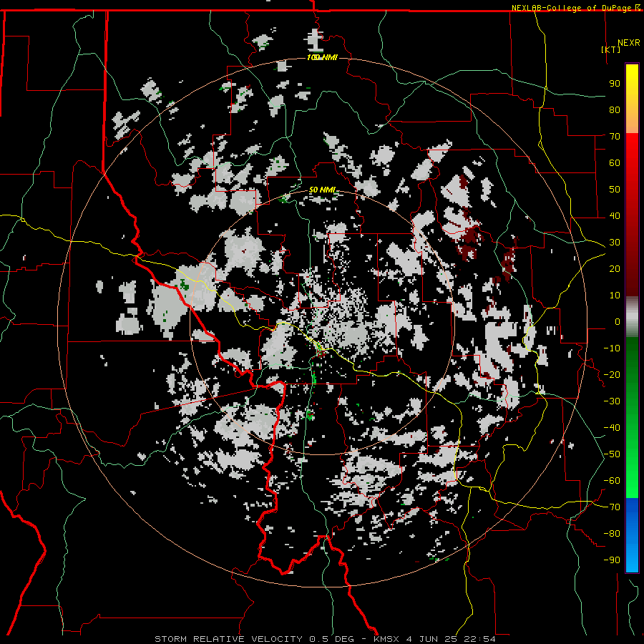Click the positive 90 knot scale label

pos(615,84)
